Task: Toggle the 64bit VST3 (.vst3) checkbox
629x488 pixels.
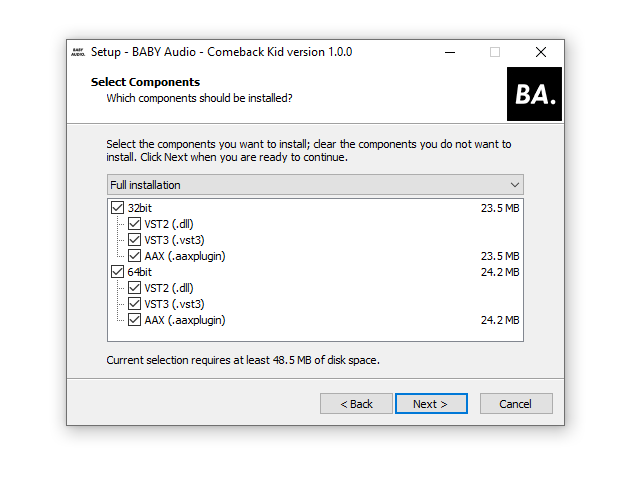Action: [134, 304]
